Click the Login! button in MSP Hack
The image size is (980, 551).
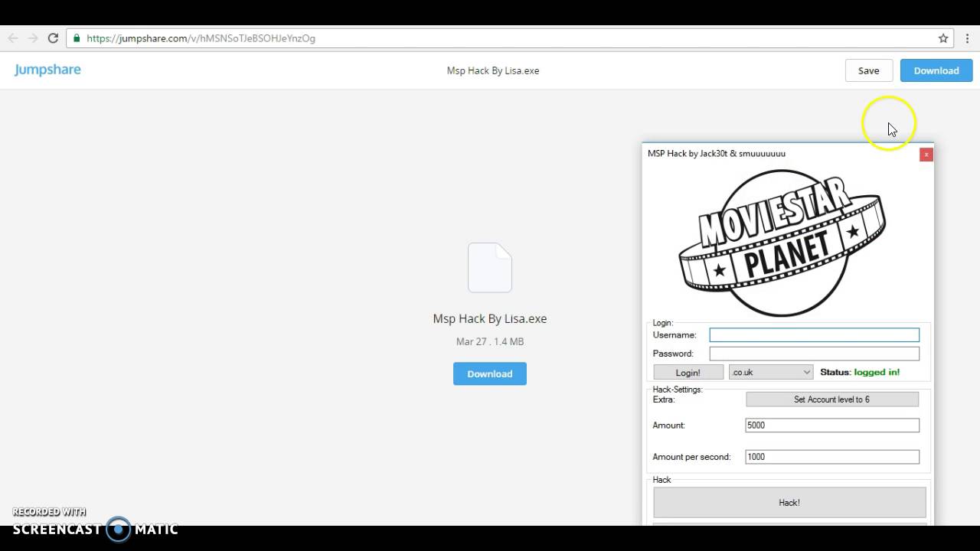coord(688,373)
